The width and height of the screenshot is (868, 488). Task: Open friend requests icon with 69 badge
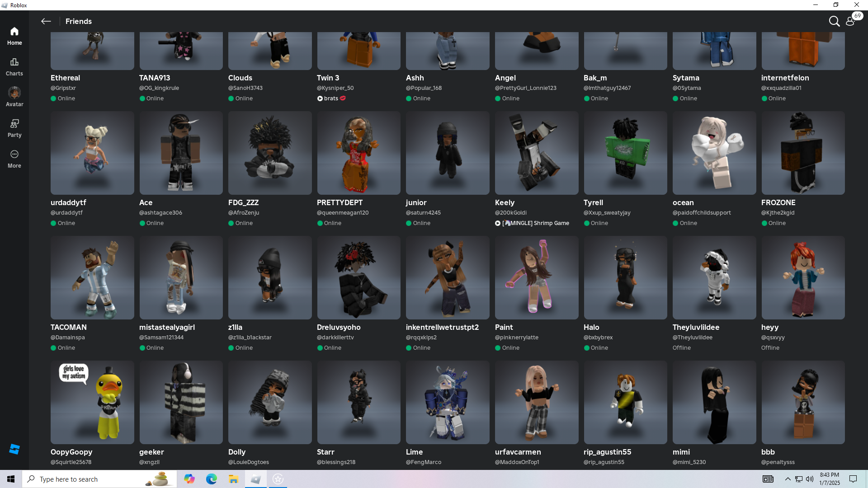pos(851,21)
